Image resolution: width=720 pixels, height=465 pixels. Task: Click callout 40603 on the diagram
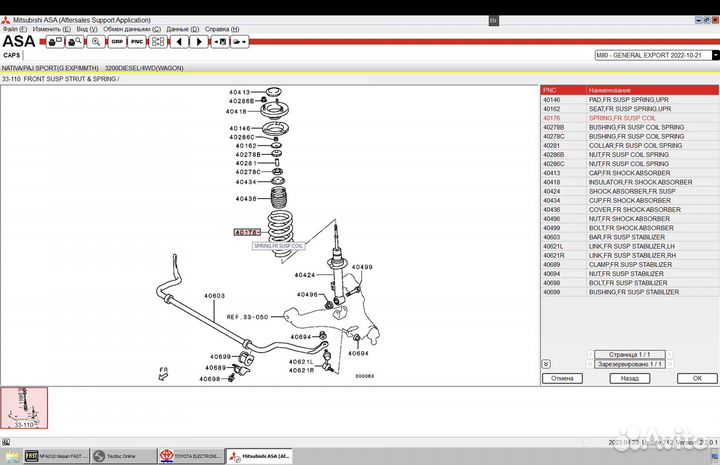click(215, 296)
